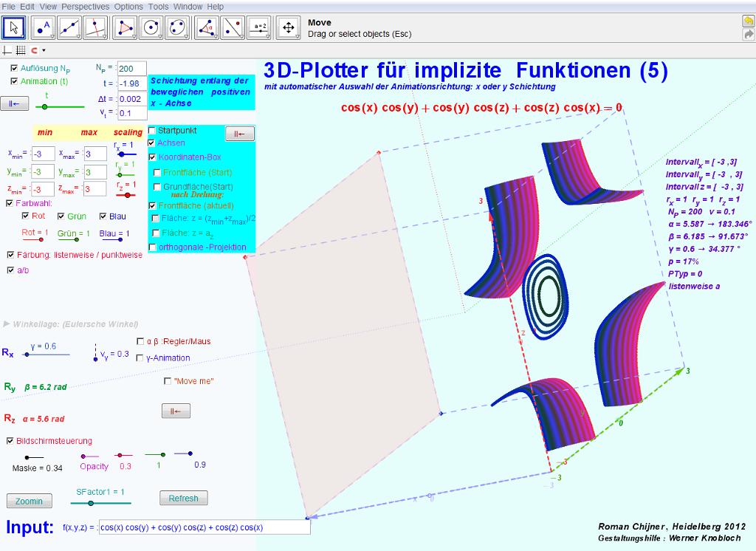The width and height of the screenshot is (756, 551).
Task: Toggle grid display in style bar
Action: coord(21,50)
